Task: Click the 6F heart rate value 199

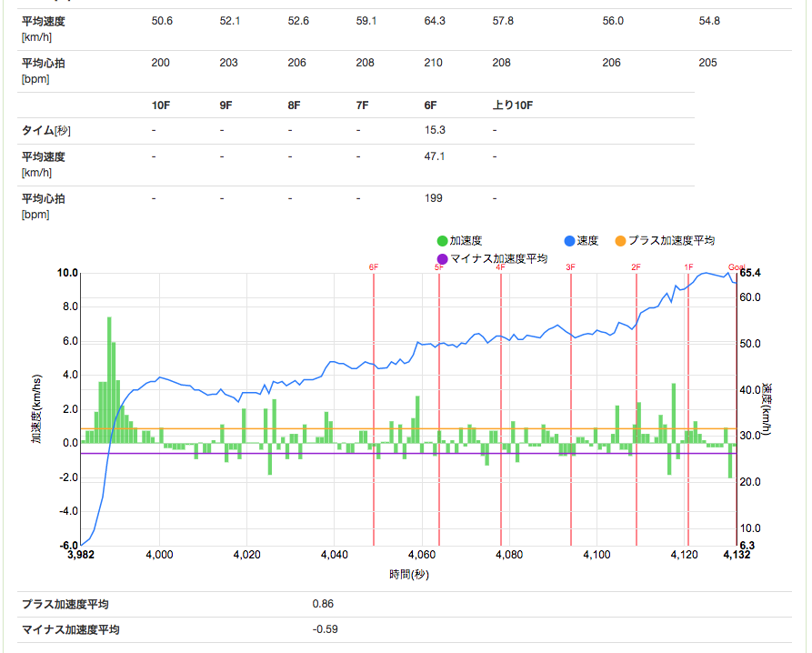Action: (433, 198)
